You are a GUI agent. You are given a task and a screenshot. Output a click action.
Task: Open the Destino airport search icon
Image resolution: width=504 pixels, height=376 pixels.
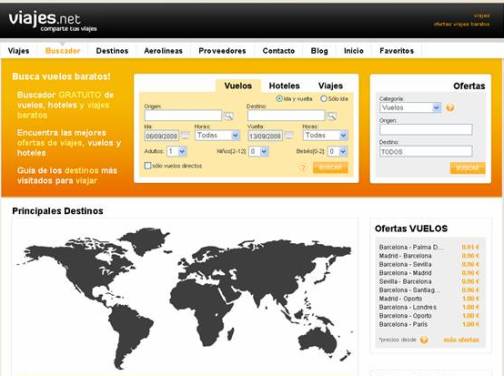[x=332, y=116]
